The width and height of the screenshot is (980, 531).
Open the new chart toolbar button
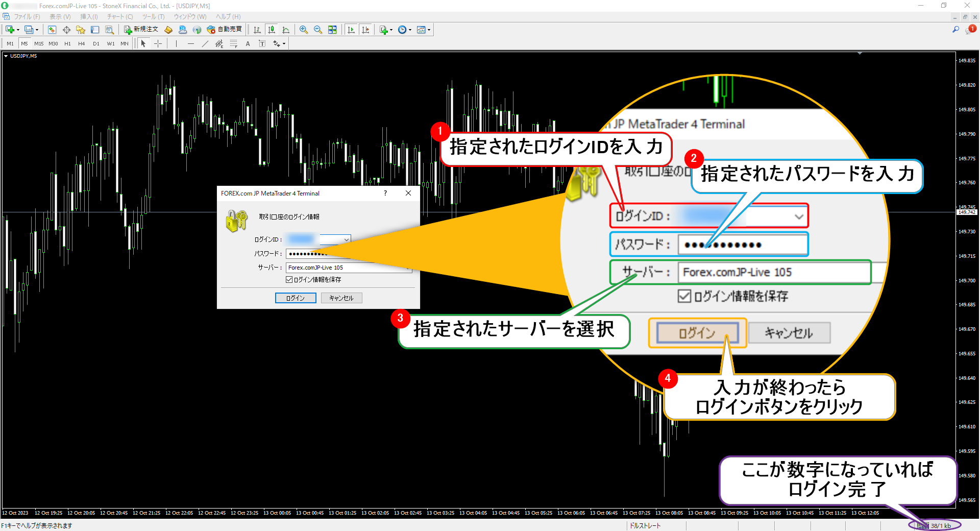click(x=9, y=30)
